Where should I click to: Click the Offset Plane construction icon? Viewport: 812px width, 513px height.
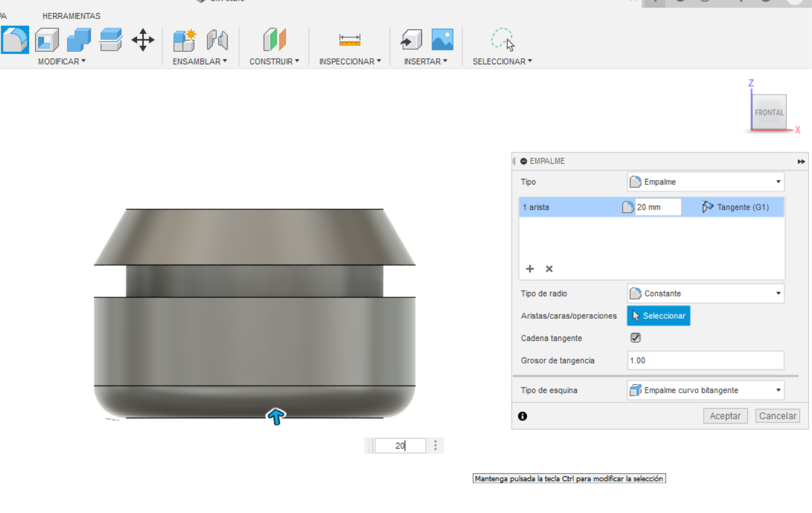[274, 40]
